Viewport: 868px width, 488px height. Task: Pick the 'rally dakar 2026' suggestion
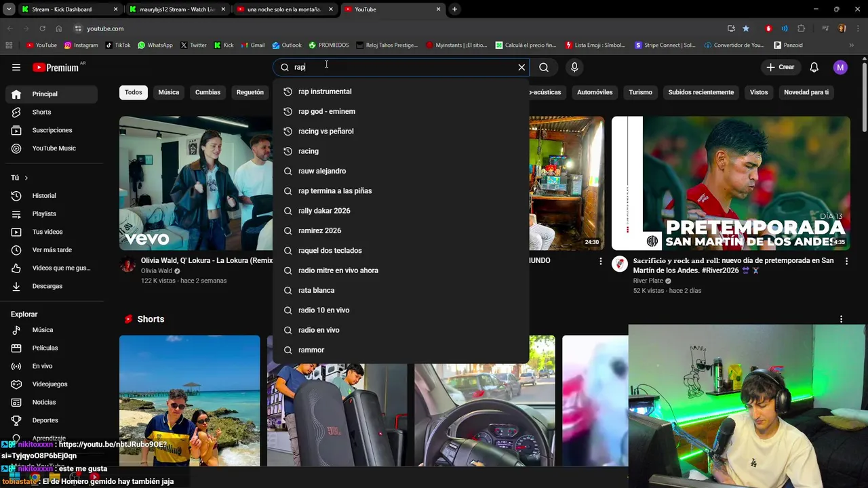400,211
